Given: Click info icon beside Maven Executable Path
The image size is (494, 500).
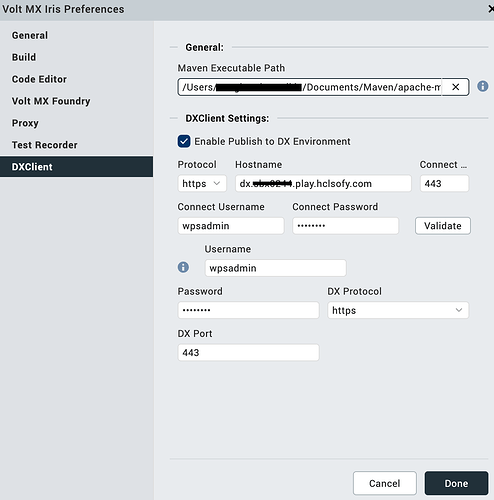Looking at the screenshot, I should [482, 86].
